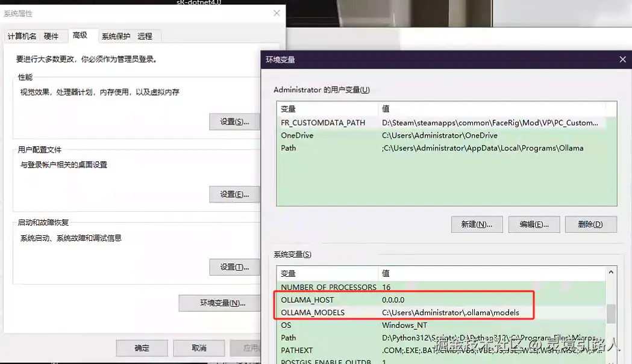632x364 pixels.
Task: Select OLLAMA_MODELS system variable row
Action: pyautogui.click(x=442, y=312)
